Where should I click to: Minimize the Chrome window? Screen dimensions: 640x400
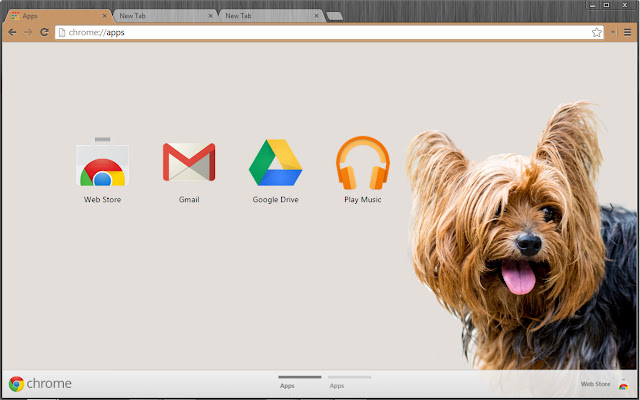click(x=593, y=5)
